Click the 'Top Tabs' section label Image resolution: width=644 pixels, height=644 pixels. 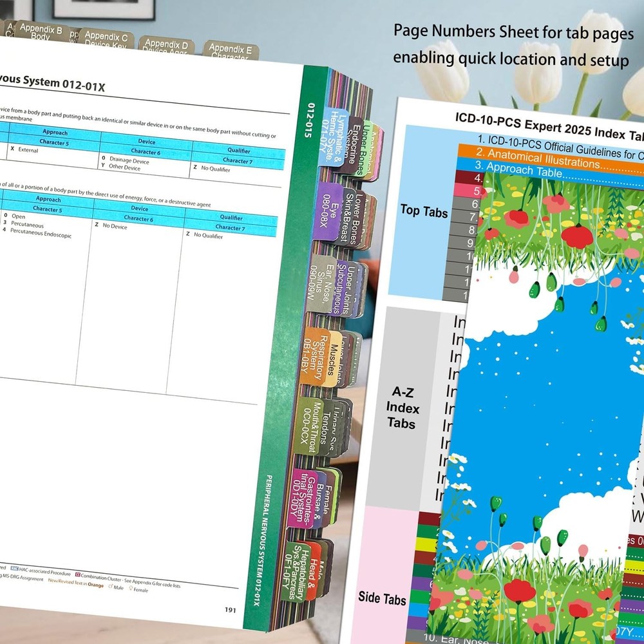(424, 211)
